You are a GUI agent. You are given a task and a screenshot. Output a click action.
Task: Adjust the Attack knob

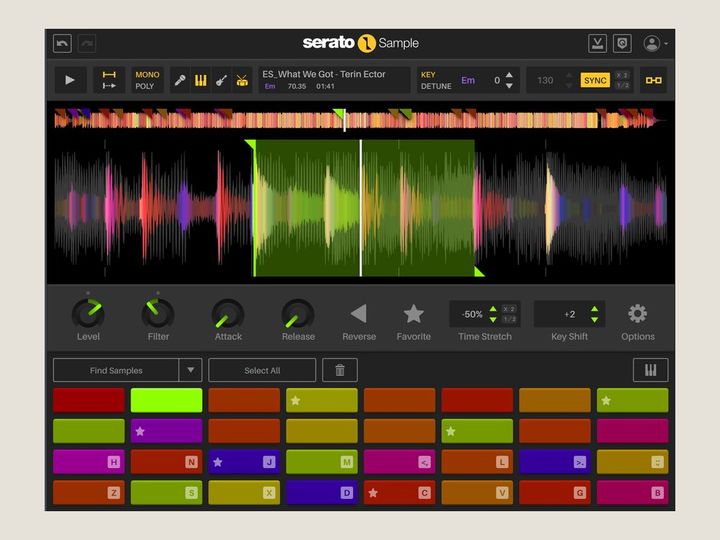pos(228,315)
